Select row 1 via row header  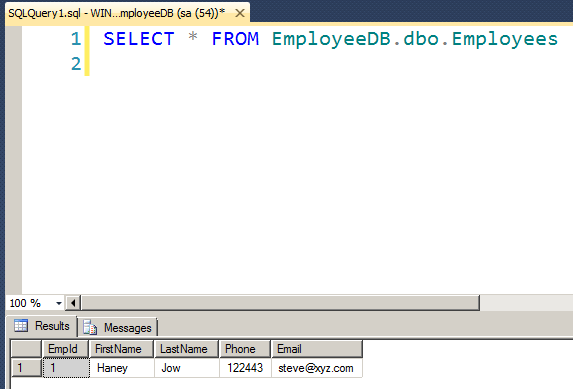tap(26, 368)
